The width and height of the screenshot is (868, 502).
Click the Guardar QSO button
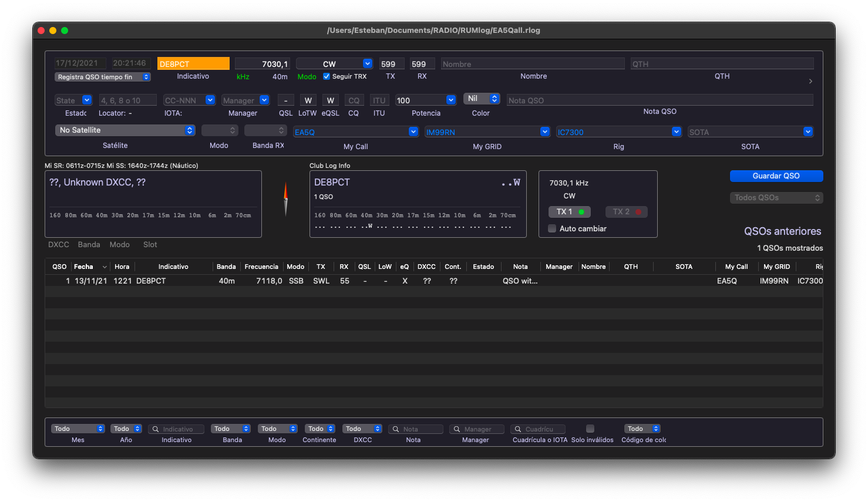click(776, 176)
